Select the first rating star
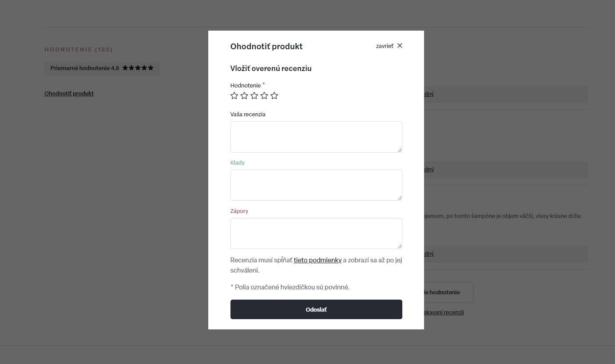The width and height of the screenshot is (615, 364). coord(234,95)
